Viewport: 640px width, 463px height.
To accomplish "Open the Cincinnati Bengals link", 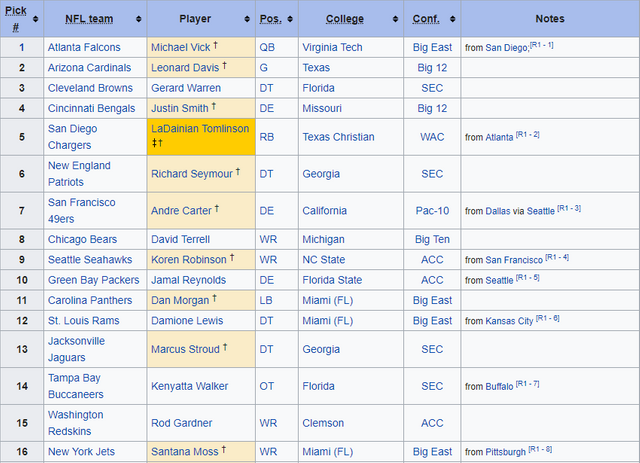I will (x=91, y=109).
